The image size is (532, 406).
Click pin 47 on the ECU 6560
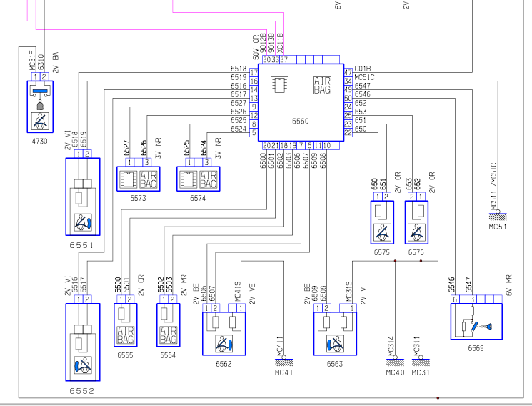tap(348, 72)
